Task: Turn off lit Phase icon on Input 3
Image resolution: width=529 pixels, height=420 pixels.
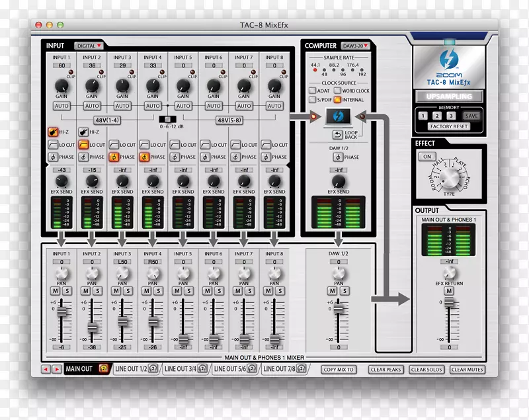Action: pyautogui.click(x=114, y=157)
